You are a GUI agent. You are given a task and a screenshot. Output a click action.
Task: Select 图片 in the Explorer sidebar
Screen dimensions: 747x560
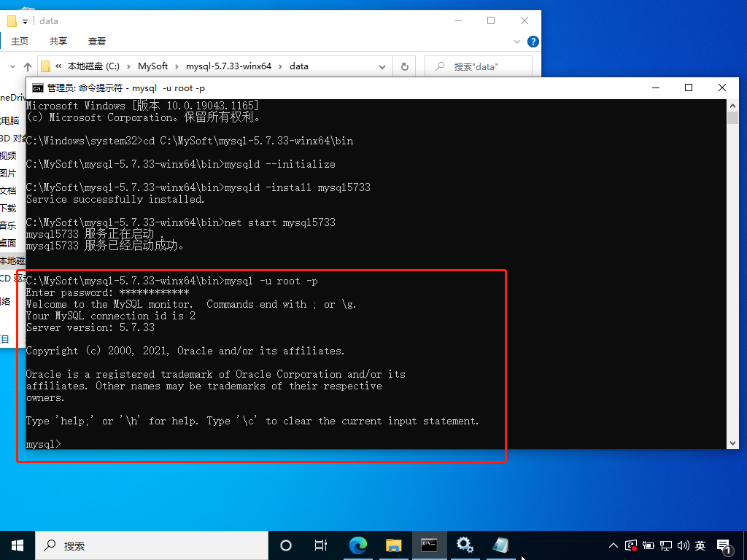click(x=8, y=174)
